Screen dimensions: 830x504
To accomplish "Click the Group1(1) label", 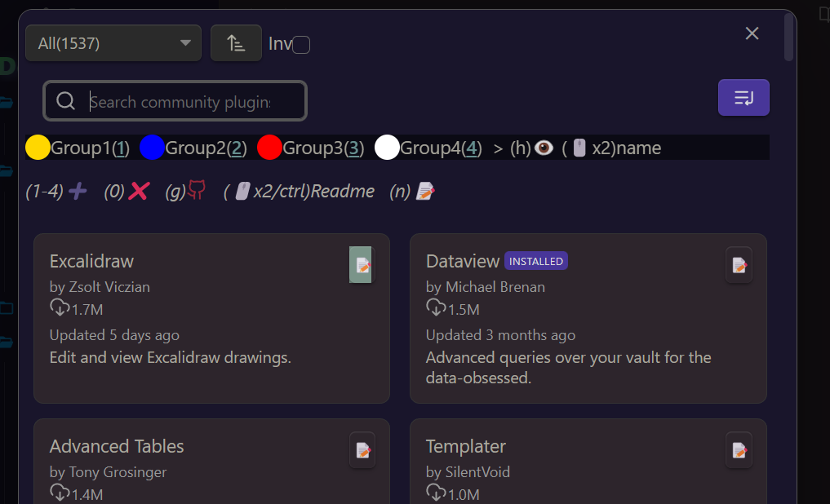I will pos(90,148).
